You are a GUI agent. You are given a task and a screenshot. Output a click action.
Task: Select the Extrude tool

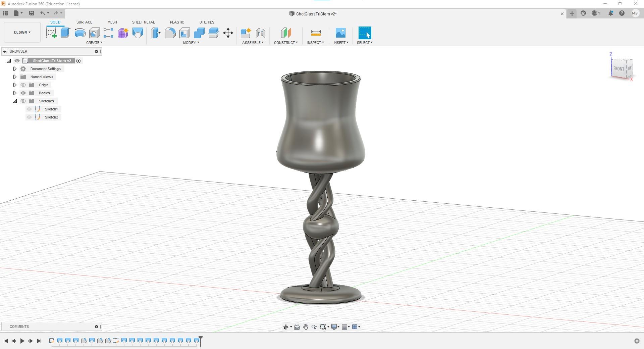click(65, 33)
